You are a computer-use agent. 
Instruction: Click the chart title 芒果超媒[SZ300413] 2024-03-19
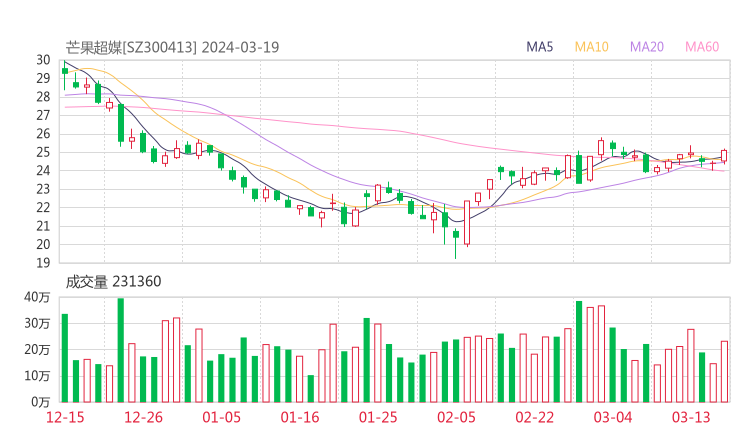point(172,47)
